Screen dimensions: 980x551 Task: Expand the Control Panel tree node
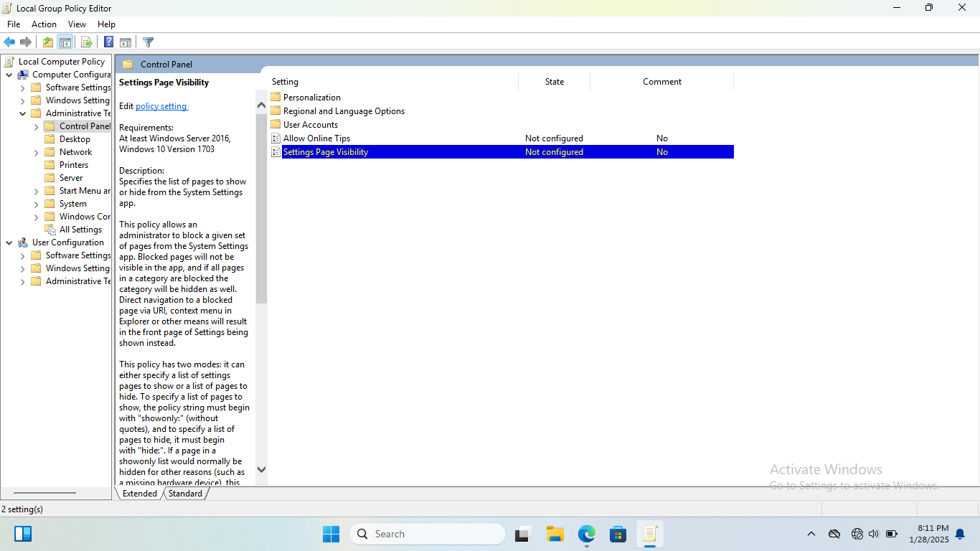[x=37, y=126]
